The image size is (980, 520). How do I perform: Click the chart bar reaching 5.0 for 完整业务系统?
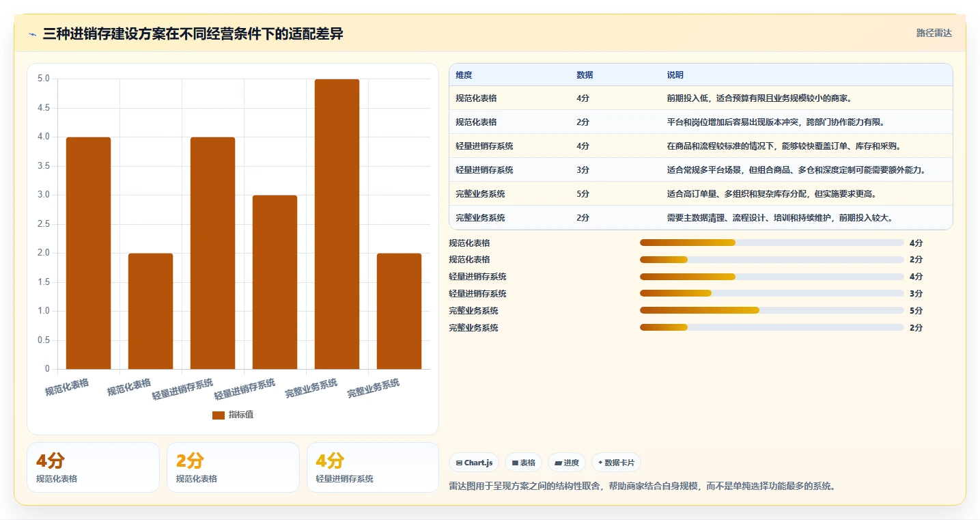337,224
